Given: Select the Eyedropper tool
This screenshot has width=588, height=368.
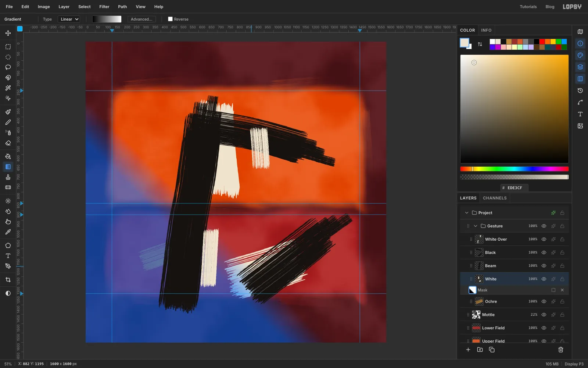Looking at the screenshot, I should tap(8, 232).
